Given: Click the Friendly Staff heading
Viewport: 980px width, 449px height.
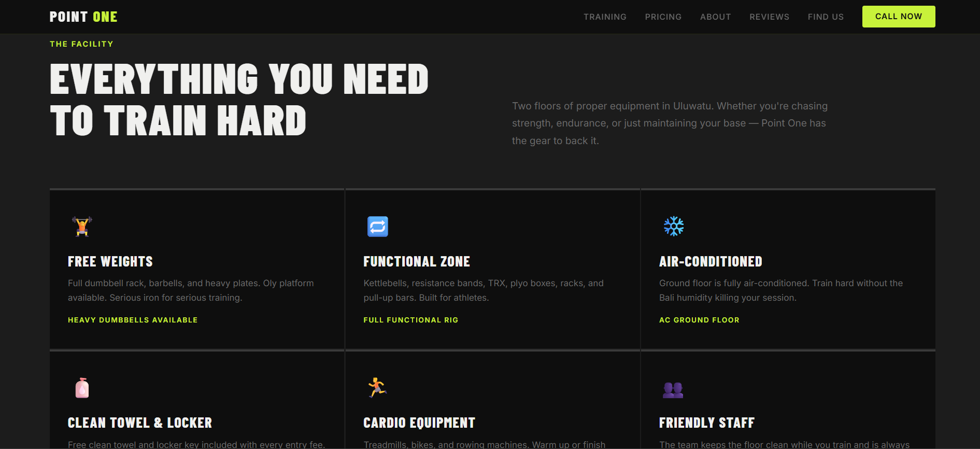Looking at the screenshot, I should pyautogui.click(x=707, y=423).
